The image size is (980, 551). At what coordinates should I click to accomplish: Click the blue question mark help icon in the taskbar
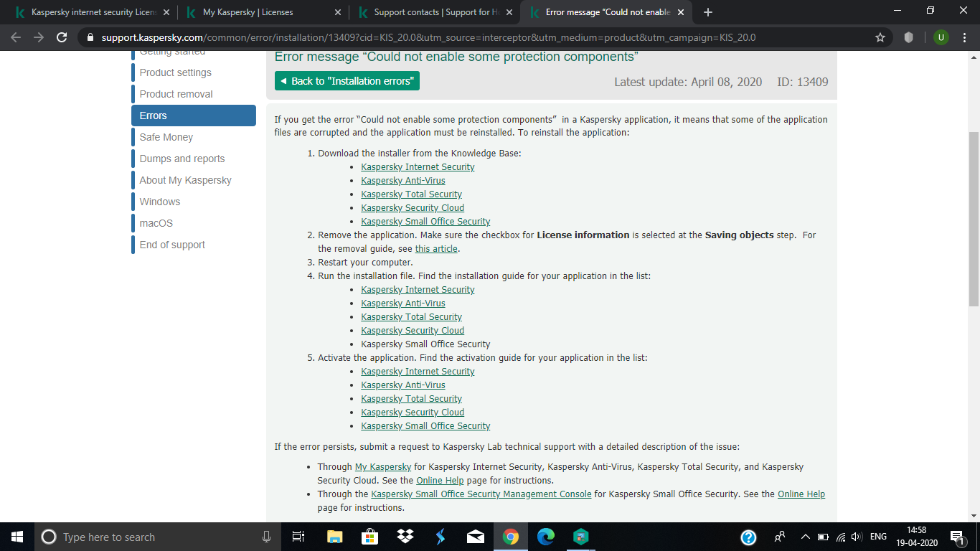tap(748, 537)
